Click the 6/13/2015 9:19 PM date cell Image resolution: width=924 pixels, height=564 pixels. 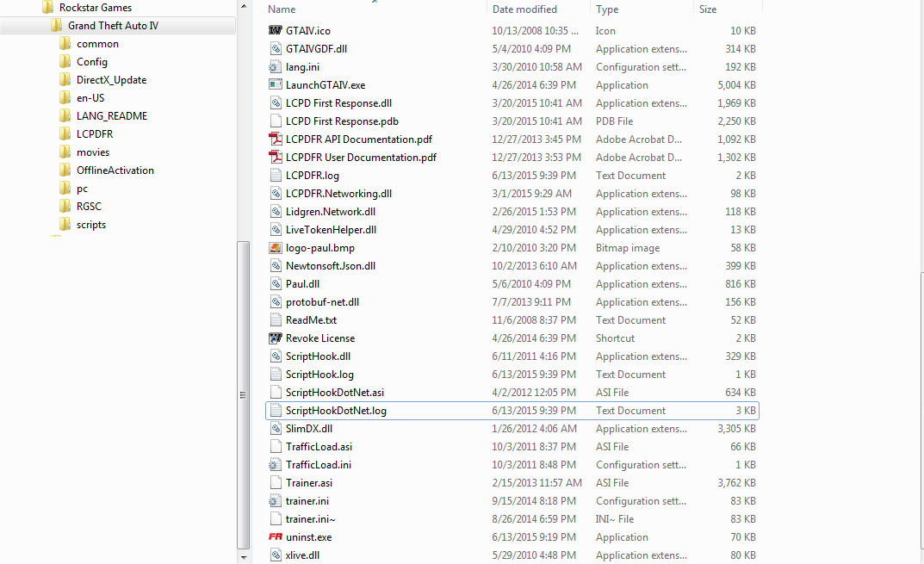[534, 537]
